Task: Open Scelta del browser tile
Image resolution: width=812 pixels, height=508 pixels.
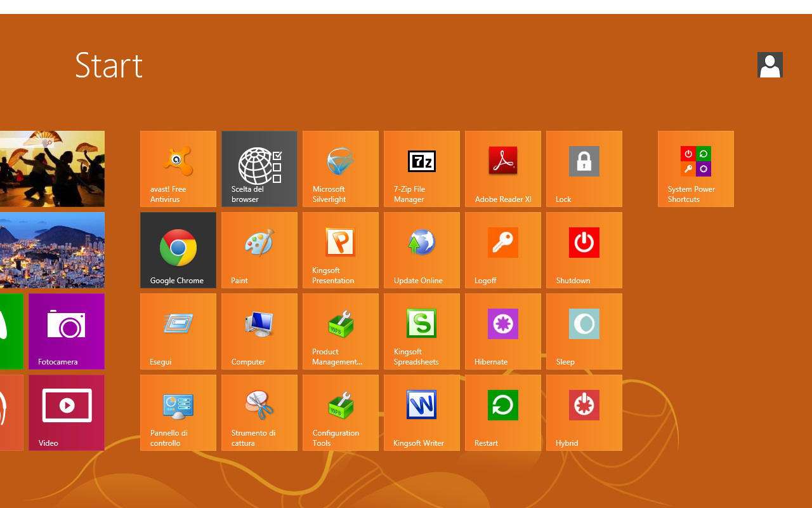Action: tap(259, 169)
